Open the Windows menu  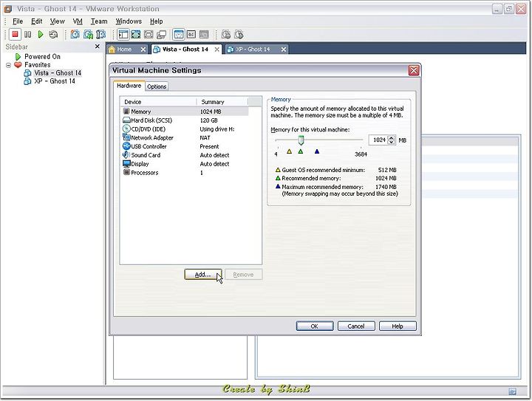(x=129, y=21)
